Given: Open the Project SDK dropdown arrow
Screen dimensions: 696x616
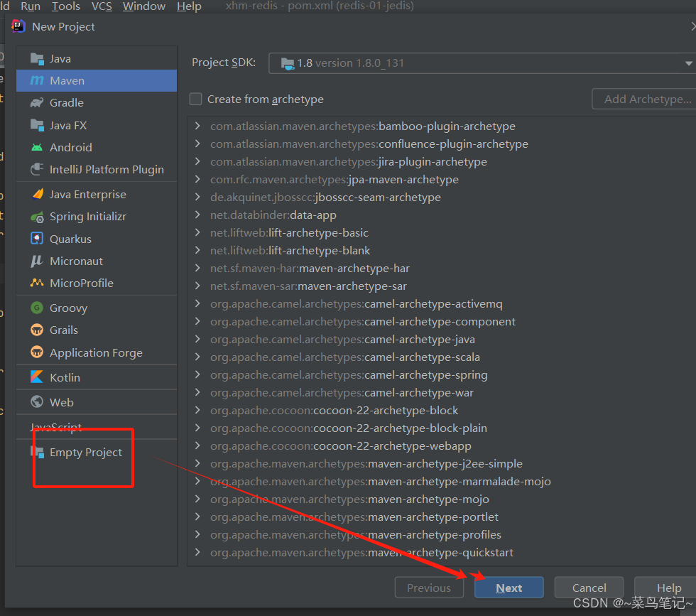Looking at the screenshot, I should 688,63.
